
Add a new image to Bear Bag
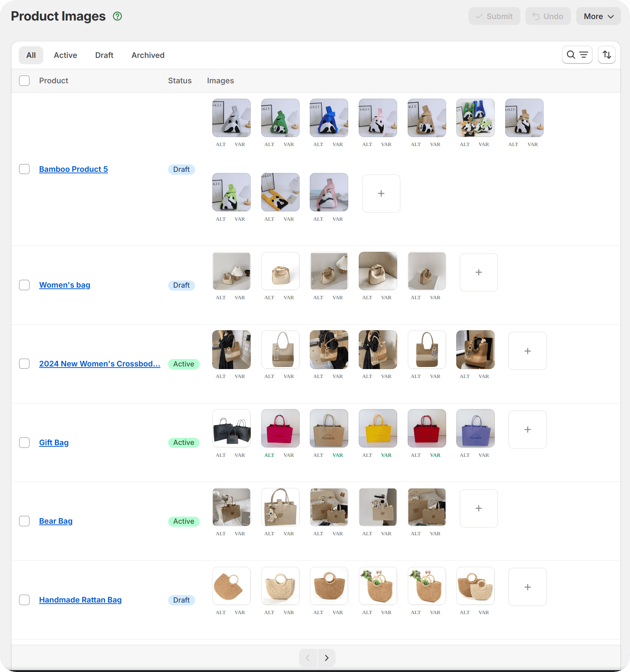pos(478,508)
